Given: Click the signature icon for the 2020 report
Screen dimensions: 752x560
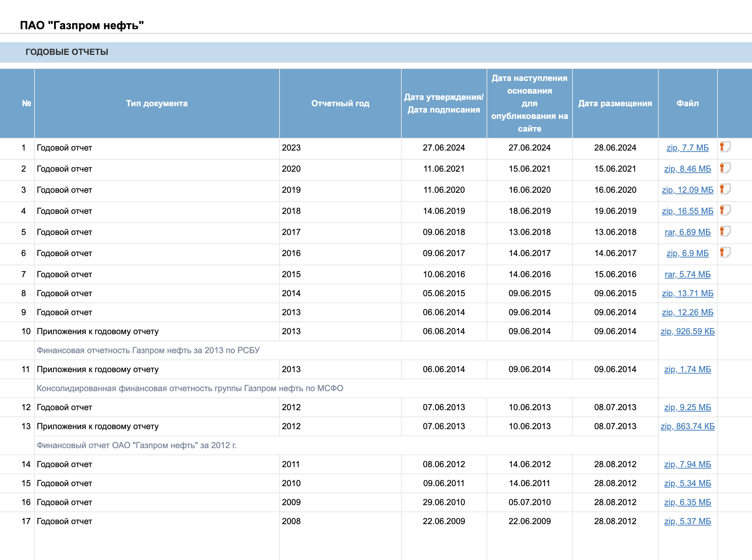Looking at the screenshot, I should click(725, 168).
